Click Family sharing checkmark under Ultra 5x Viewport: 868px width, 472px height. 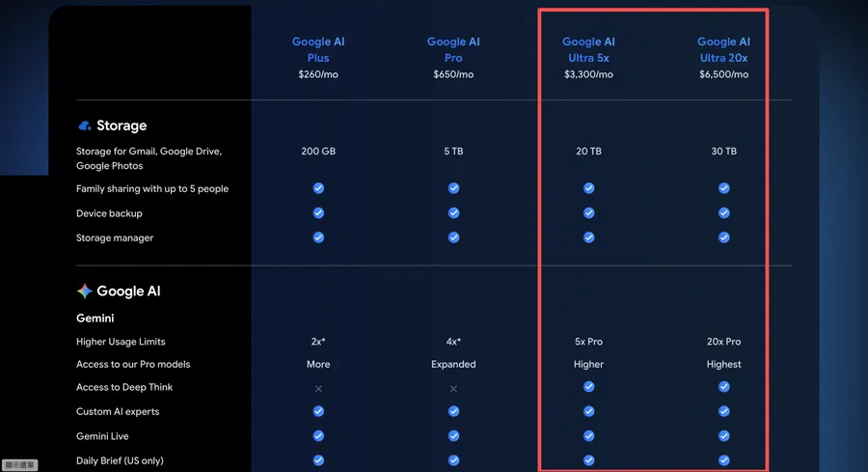point(588,188)
